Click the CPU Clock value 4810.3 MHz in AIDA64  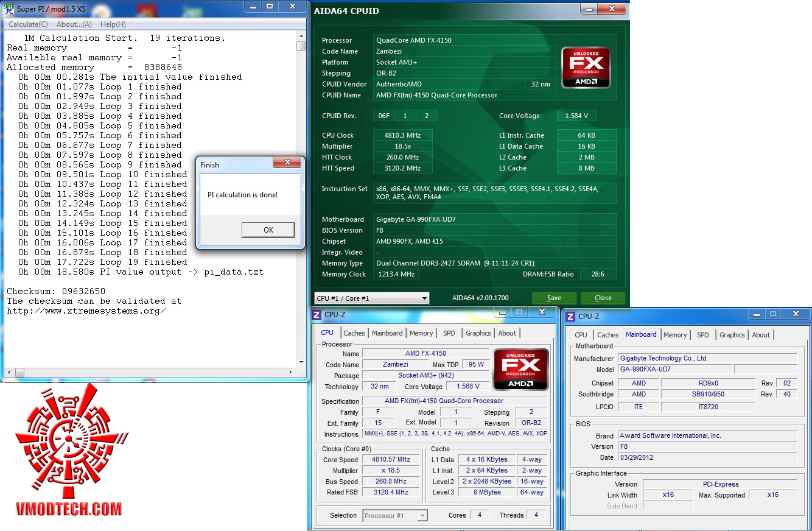(402, 135)
